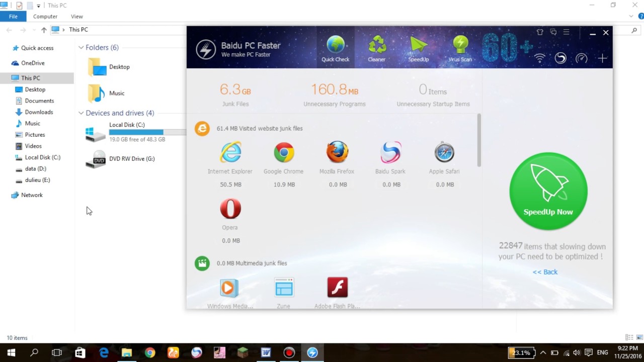The width and height of the screenshot is (644, 362).
Task: Open the skin (t-shirt) icon
Action: coord(540,32)
